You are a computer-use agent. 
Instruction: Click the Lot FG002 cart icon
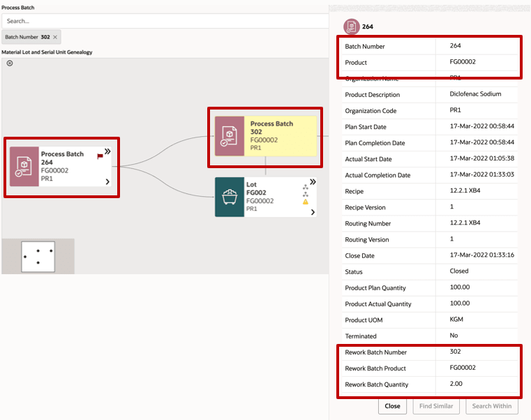pyautogui.click(x=230, y=197)
